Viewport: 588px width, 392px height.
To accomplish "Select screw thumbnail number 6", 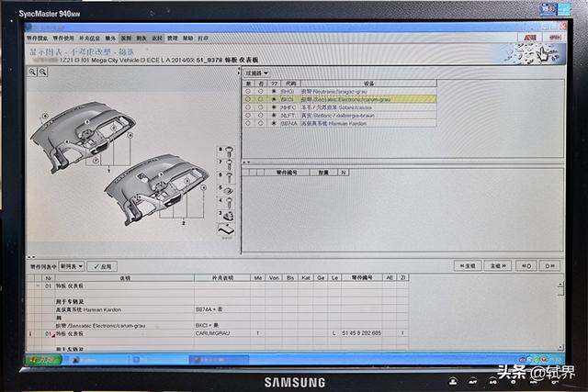I will (x=227, y=177).
